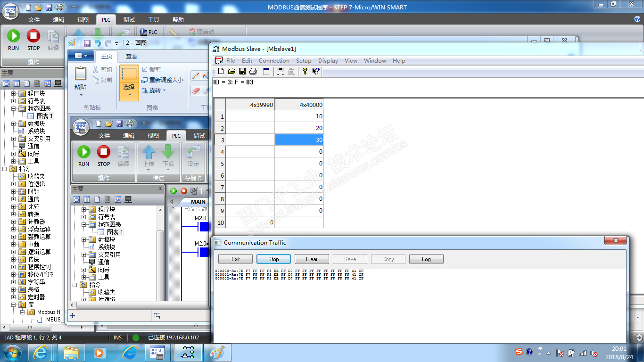
Task: Click RUN in the topmost STEP 7 ribbon
Action: (13, 40)
